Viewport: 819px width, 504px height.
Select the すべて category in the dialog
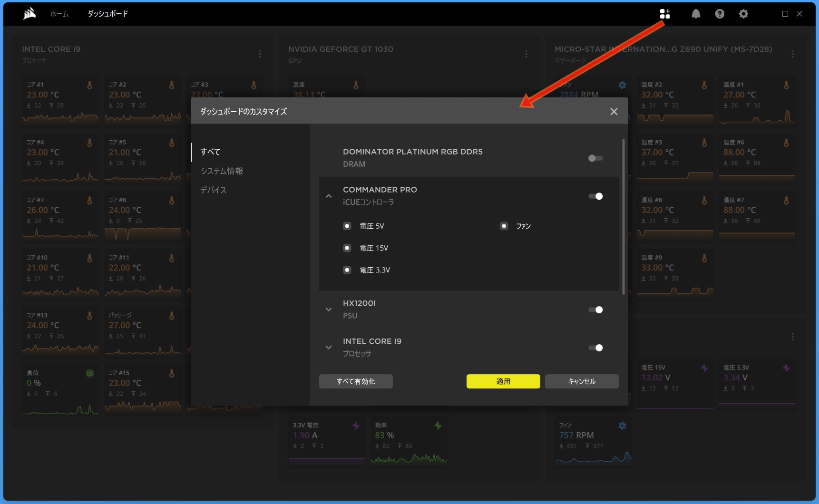pyautogui.click(x=210, y=152)
